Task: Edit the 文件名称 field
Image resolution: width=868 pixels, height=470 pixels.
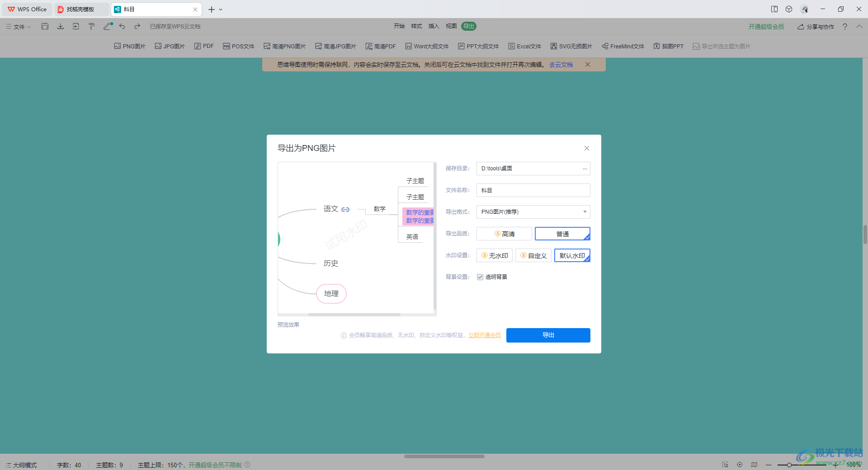Action: coord(533,190)
